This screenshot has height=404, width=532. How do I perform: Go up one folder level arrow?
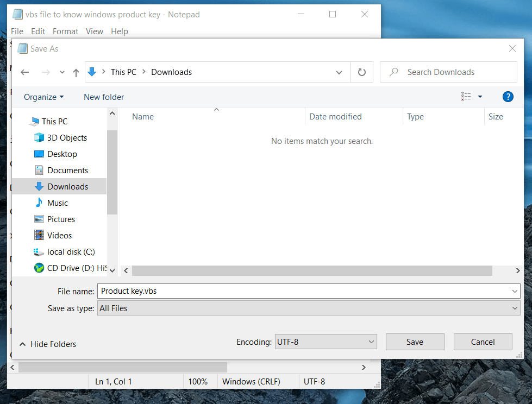click(x=76, y=72)
